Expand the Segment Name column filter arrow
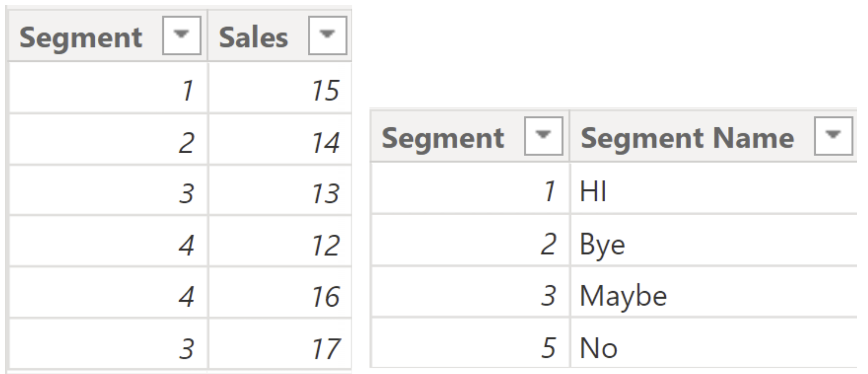 click(x=833, y=136)
